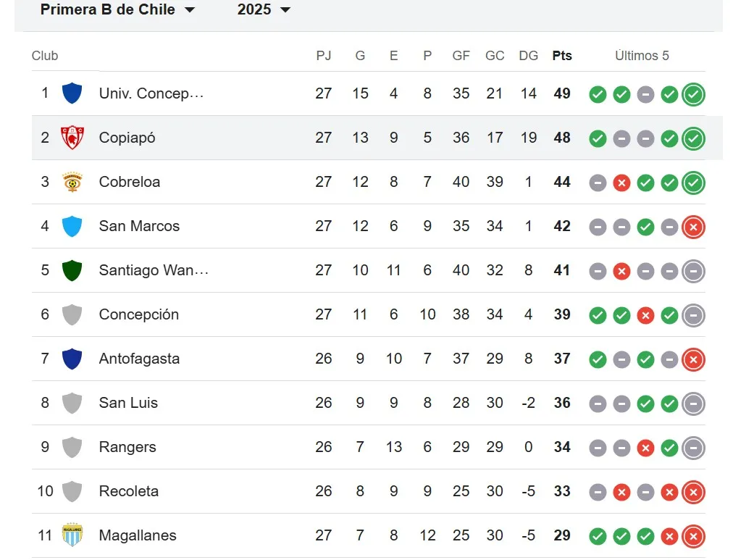
Task: Click San Marcos' light blue shield icon
Action: click(x=72, y=226)
